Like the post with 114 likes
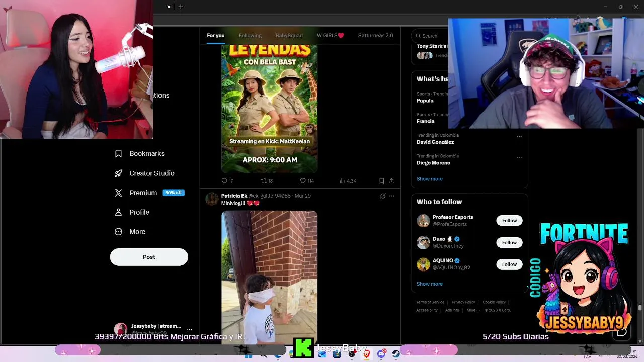The image size is (644, 362). (303, 180)
